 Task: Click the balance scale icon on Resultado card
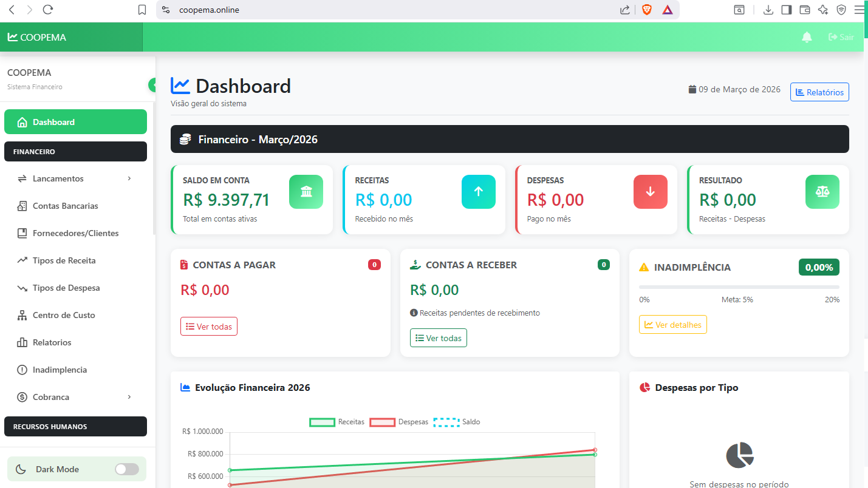click(x=822, y=192)
